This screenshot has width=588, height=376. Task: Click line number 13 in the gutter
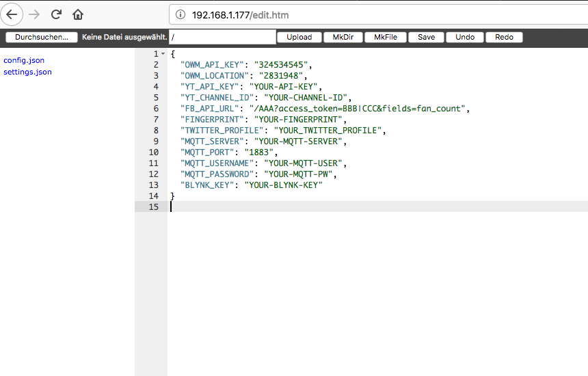click(155, 185)
